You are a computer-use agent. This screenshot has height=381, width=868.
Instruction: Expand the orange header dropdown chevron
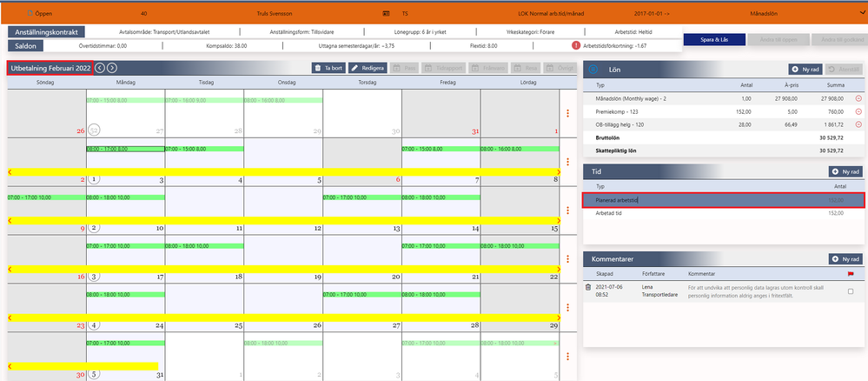tap(857, 13)
